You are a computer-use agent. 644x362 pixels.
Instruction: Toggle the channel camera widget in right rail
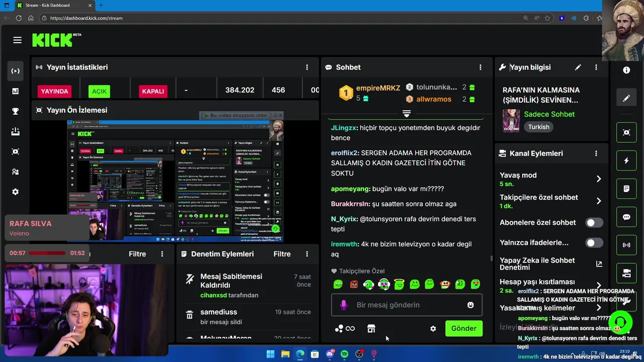click(626, 274)
